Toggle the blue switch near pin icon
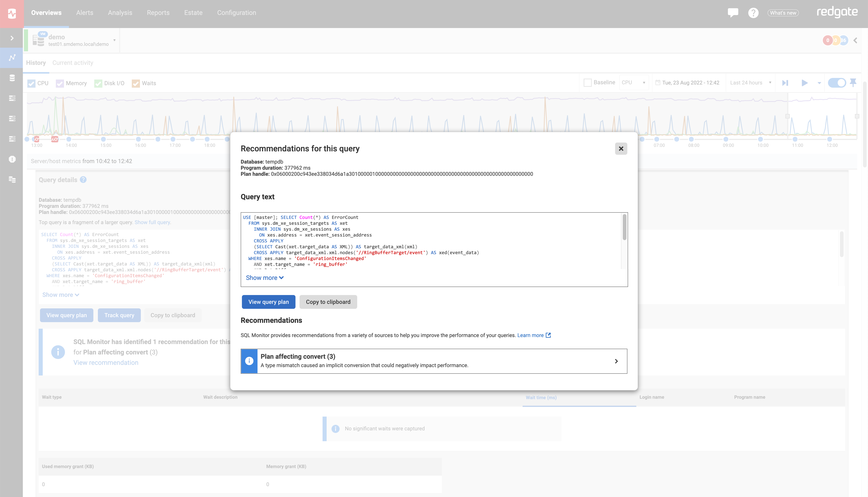This screenshot has height=497, width=868. (837, 83)
